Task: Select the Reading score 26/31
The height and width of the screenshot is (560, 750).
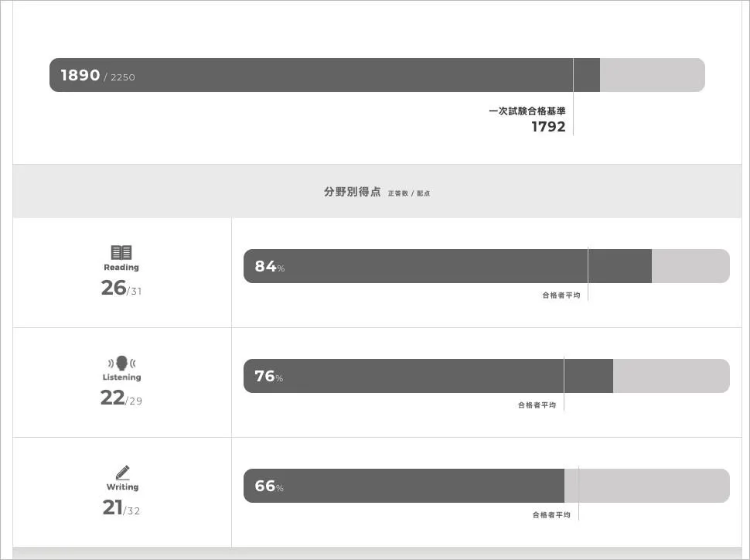Action: point(121,288)
